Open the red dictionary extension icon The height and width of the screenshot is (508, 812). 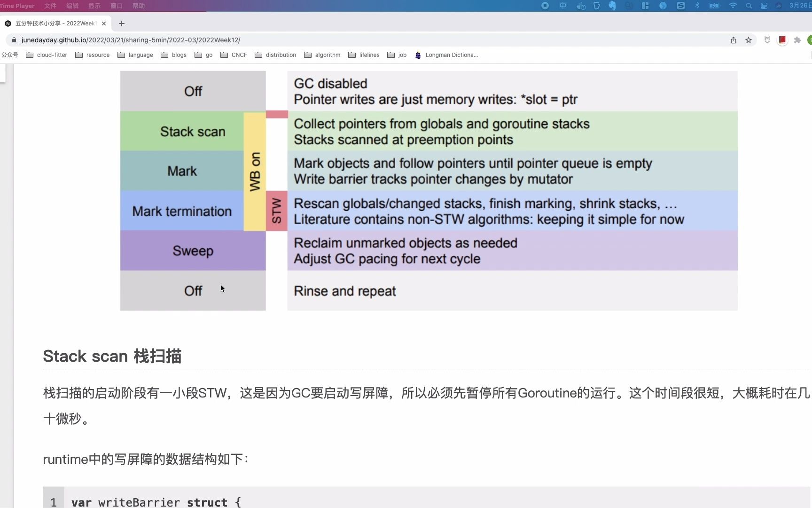(x=782, y=40)
